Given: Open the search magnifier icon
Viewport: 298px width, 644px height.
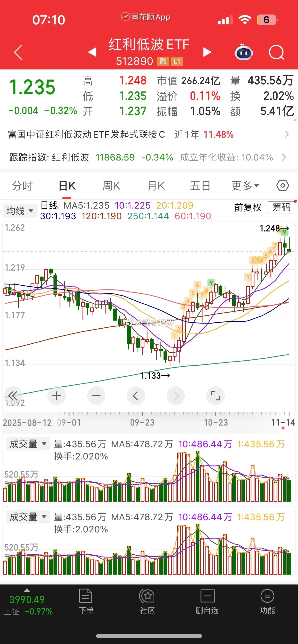Looking at the screenshot, I should pos(276,52).
